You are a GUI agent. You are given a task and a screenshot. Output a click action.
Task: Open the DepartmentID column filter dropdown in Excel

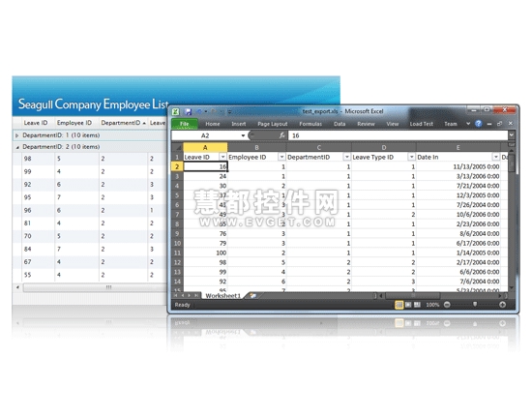point(346,157)
